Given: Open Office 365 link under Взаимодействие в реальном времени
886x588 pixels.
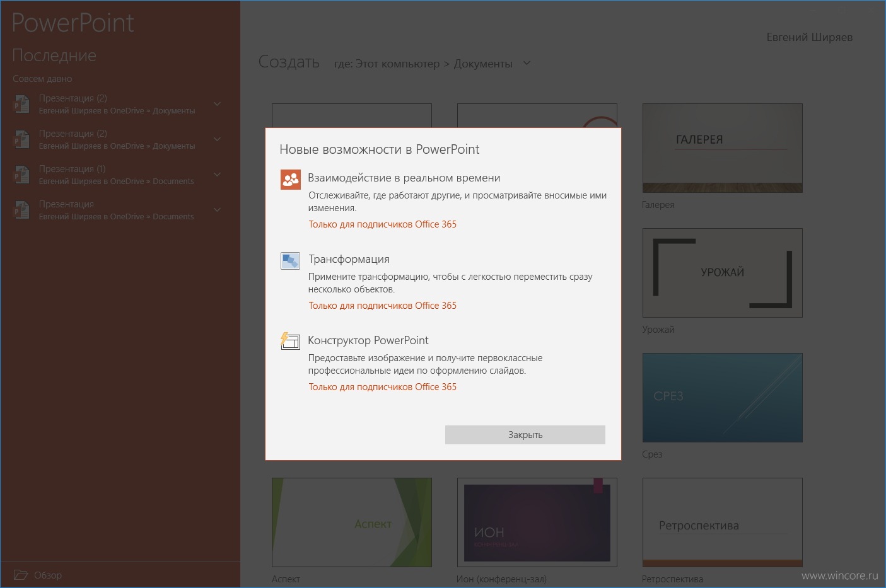Looking at the screenshot, I should (382, 224).
